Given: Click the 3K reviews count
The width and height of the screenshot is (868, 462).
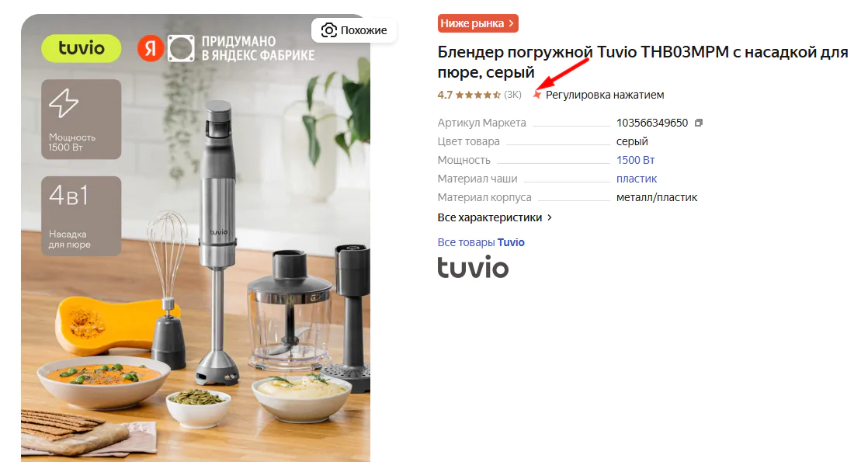Looking at the screenshot, I should pyautogui.click(x=512, y=95).
